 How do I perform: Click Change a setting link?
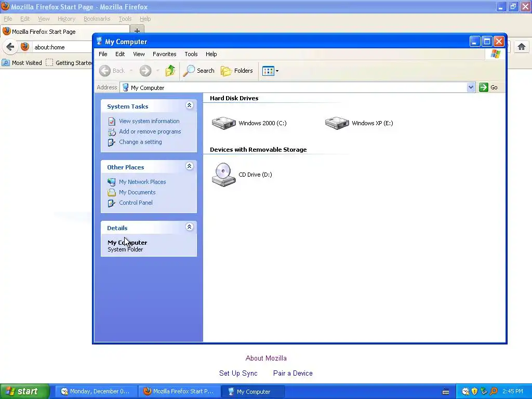coord(140,142)
